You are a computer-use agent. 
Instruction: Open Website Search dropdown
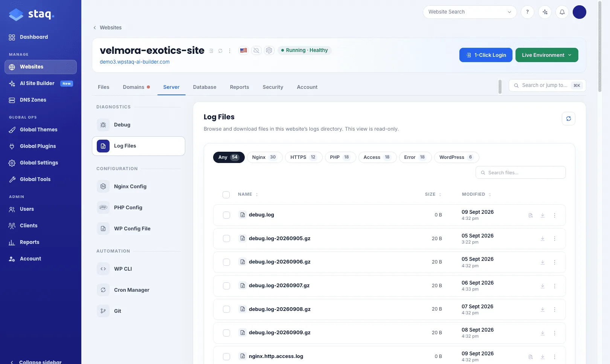[470, 12]
